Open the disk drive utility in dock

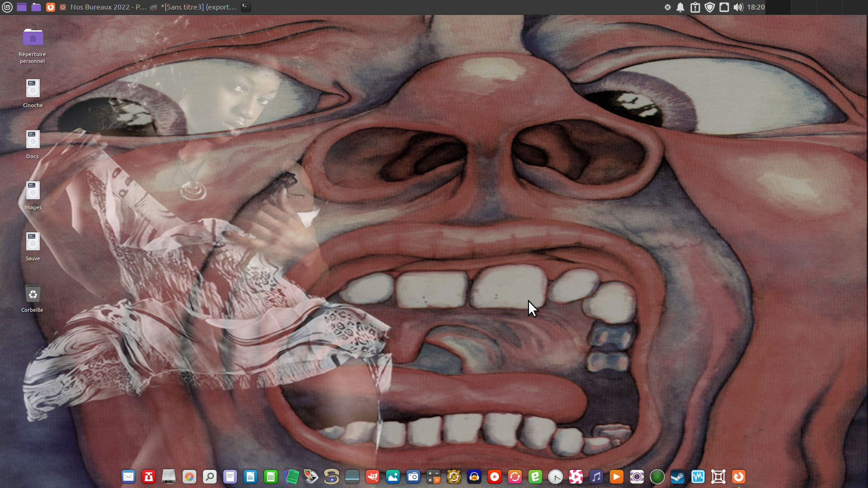[x=169, y=477]
